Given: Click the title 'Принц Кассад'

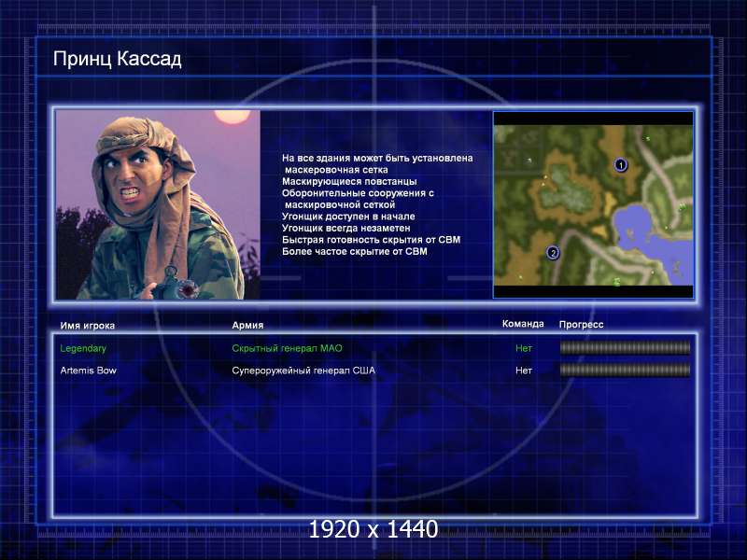Looking at the screenshot, I should (x=118, y=59).
